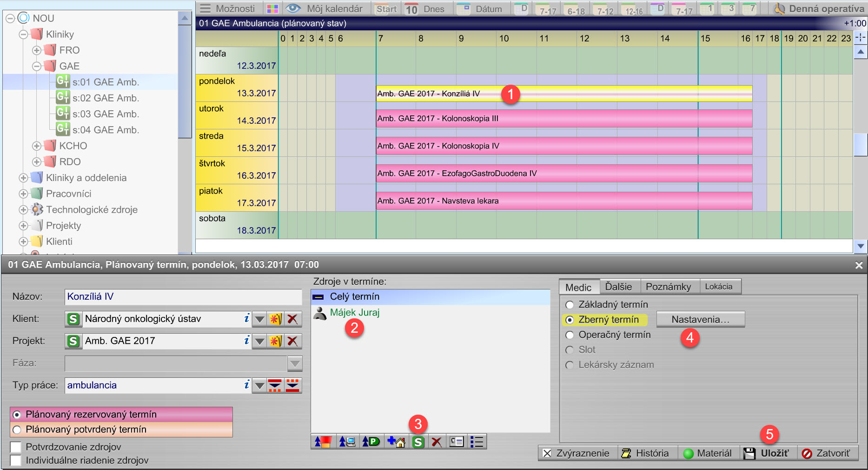Expand the KCHO tree node

point(37,146)
